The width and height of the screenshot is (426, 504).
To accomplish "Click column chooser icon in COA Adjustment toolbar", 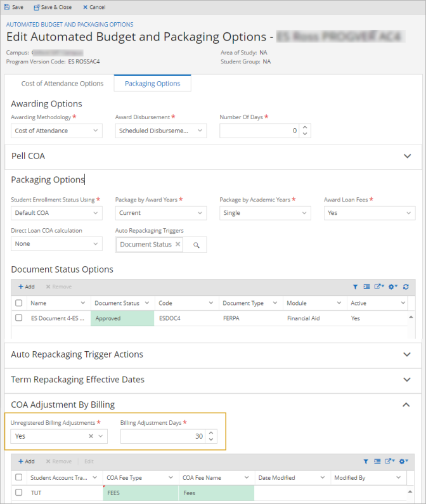I will pos(377,462).
